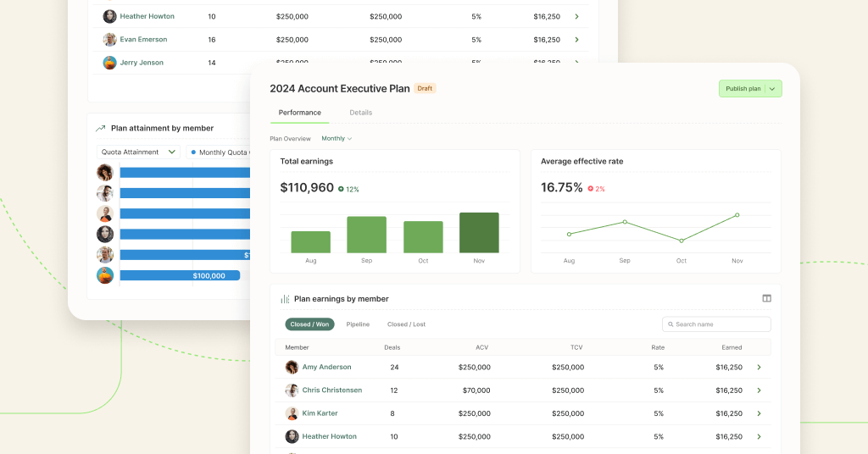Screen dimensions: 868x454
Task: Open Evan Emerson's row chevron
Action: (x=576, y=40)
